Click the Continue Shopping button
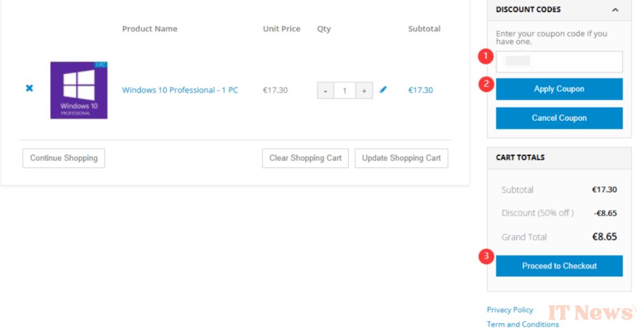Viewport: 644px width, 329px height. pos(64,158)
